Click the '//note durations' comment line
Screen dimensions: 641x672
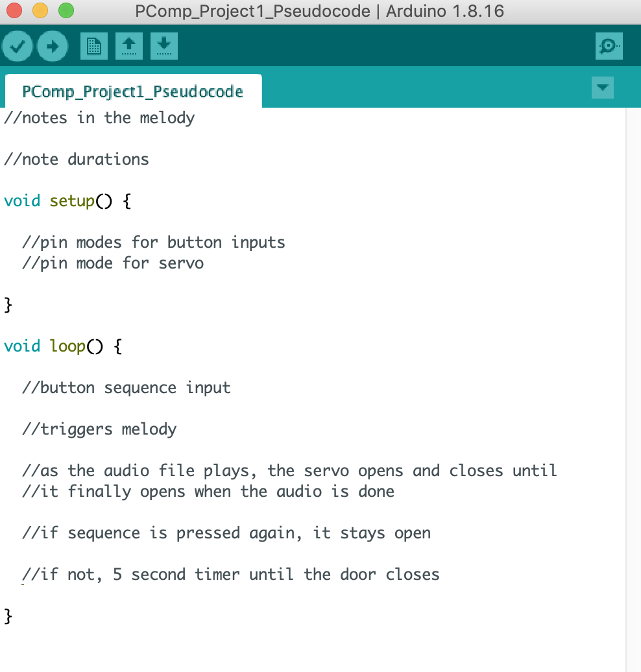[77, 160]
